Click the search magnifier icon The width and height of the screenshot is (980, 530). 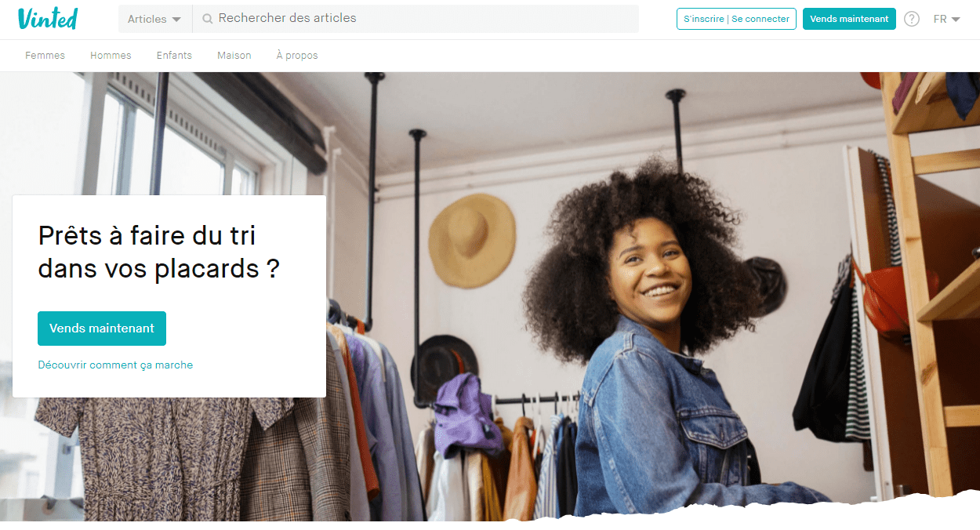208,19
